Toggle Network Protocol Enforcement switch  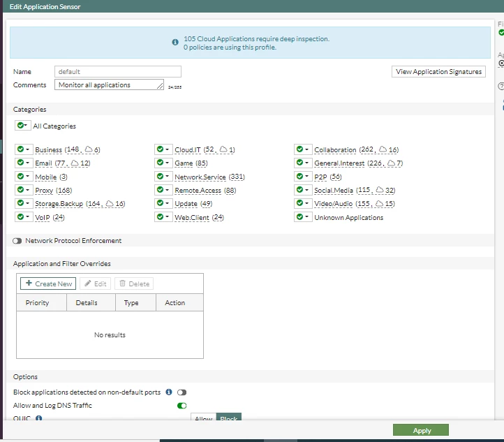tap(17, 241)
